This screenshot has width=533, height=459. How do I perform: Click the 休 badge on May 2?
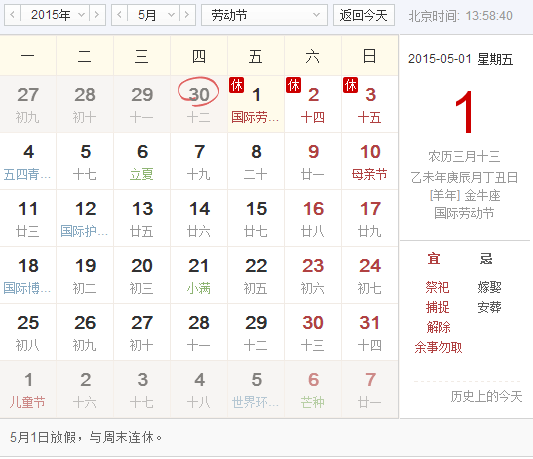click(294, 85)
